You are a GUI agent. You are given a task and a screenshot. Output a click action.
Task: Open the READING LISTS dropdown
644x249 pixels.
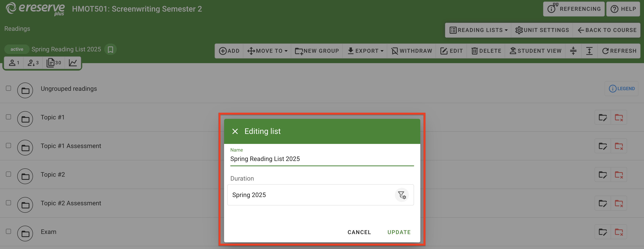click(478, 30)
